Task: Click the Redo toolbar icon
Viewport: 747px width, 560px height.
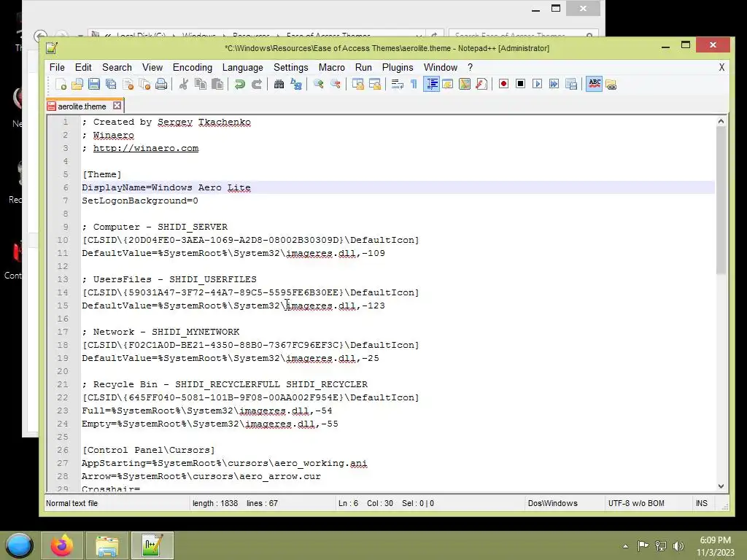Action: [256, 85]
